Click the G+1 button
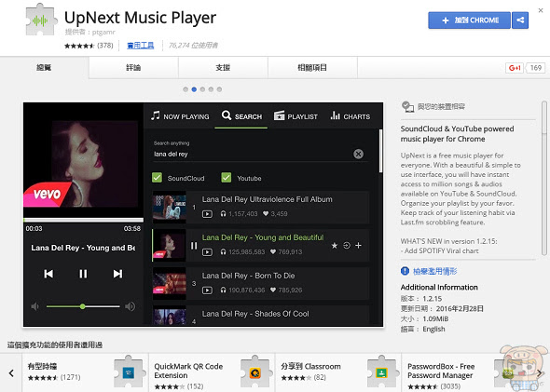The image size is (550, 392). [515, 68]
